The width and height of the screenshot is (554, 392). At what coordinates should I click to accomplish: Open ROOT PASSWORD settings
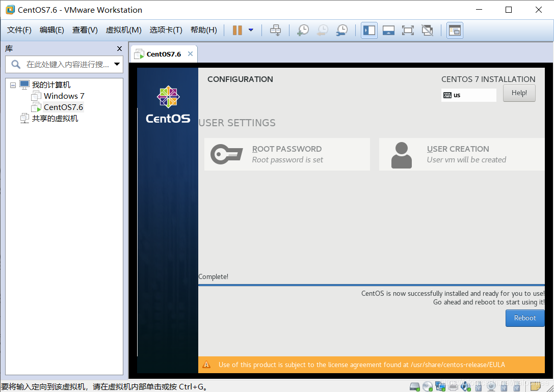[x=287, y=154]
